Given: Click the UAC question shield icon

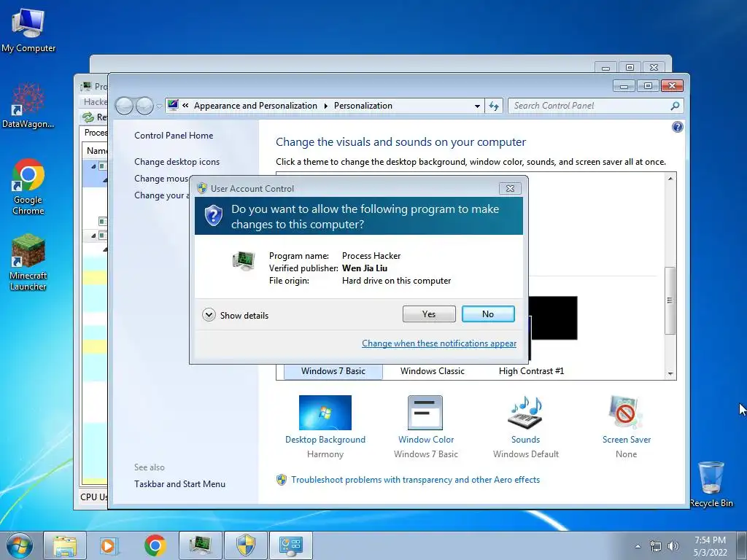Looking at the screenshot, I should tap(214, 216).
